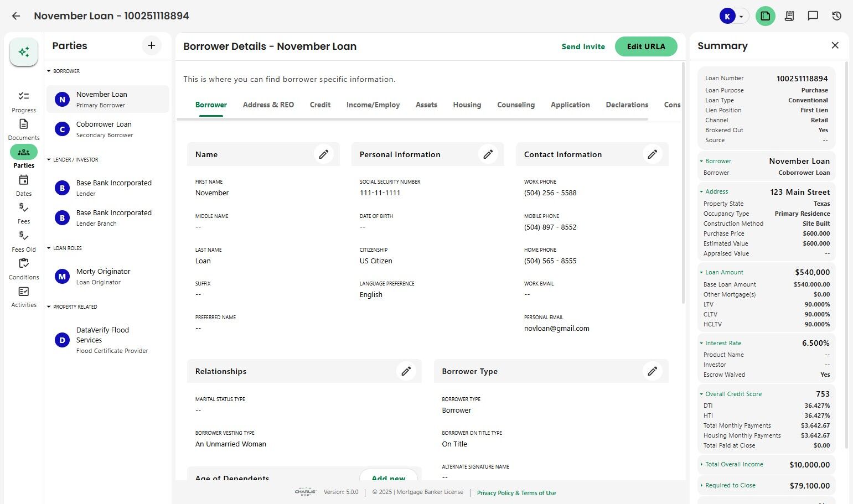Click the Send Invite link

[x=583, y=46]
